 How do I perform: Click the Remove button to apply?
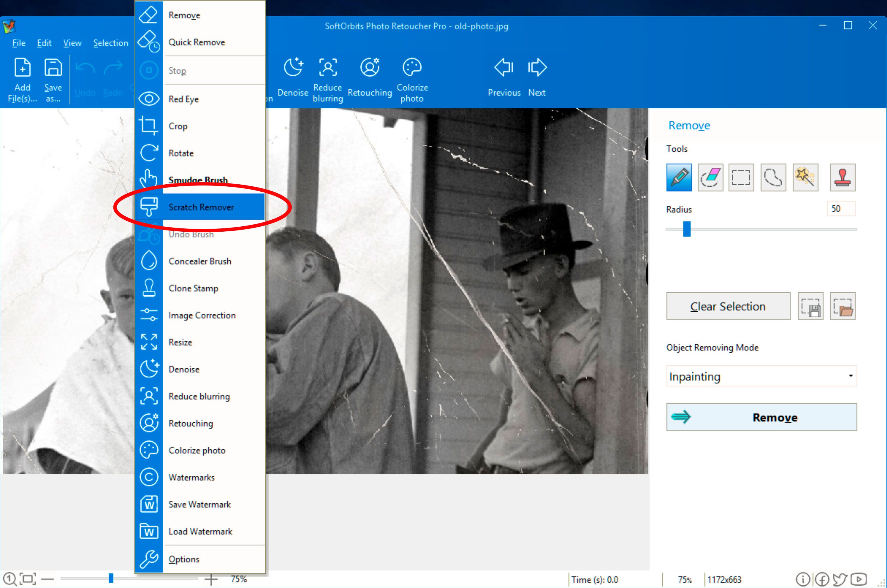pos(761,417)
